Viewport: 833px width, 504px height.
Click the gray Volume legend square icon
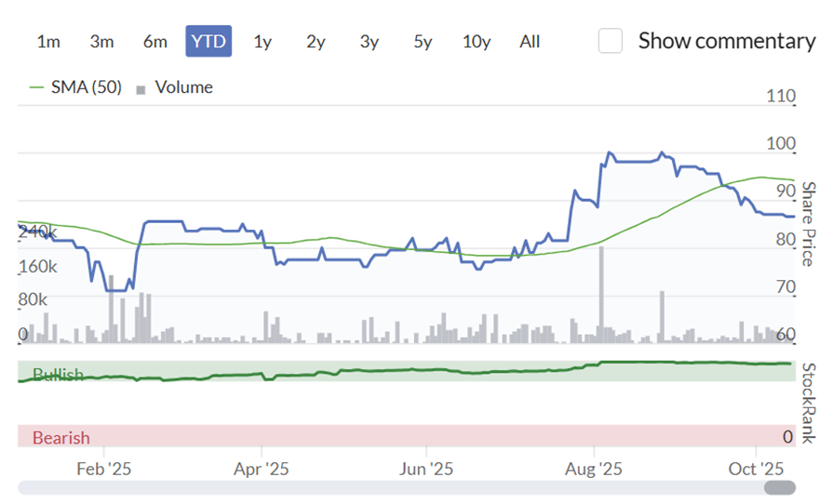tap(141, 90)
